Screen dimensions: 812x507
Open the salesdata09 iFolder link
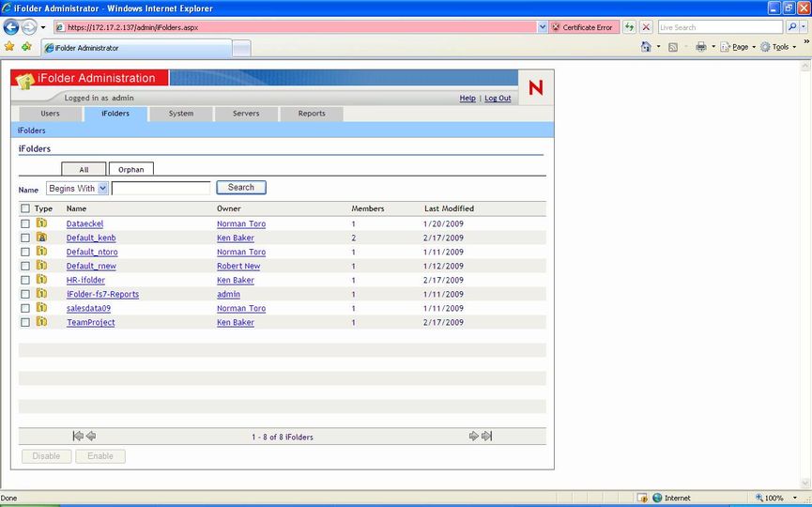88,308
